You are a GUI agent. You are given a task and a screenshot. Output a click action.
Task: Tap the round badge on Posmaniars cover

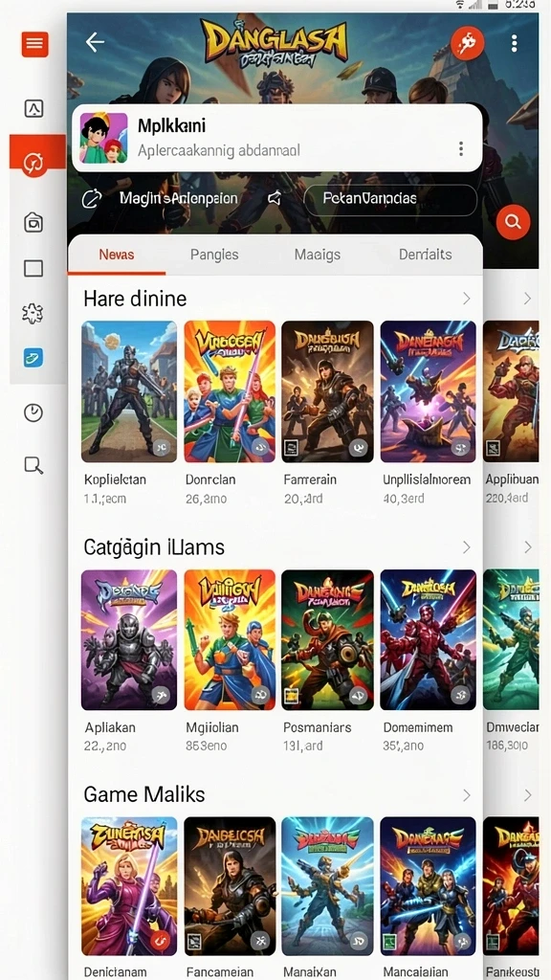point(358,695)
